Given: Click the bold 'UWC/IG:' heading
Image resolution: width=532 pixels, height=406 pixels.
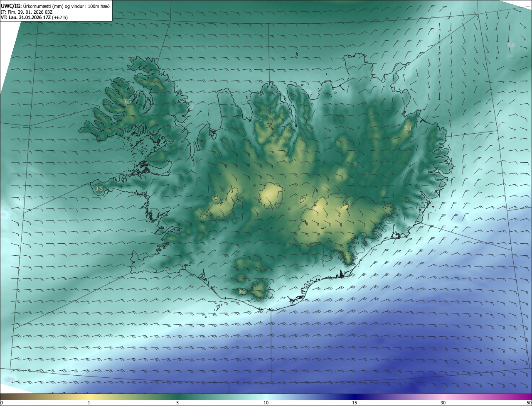Looking at the screenshot, I should point(11,5).
